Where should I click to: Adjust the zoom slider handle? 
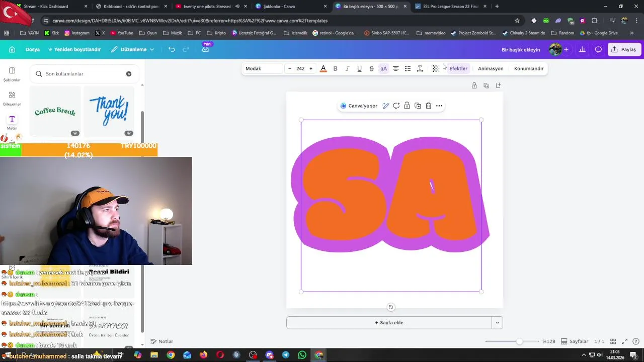click(x=519, y=341)
